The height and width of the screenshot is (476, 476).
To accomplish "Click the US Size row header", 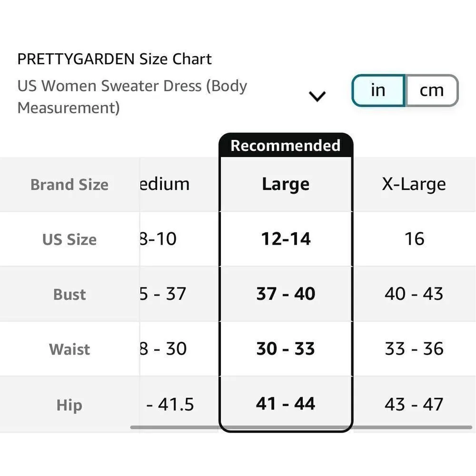I will coord(69,239).
